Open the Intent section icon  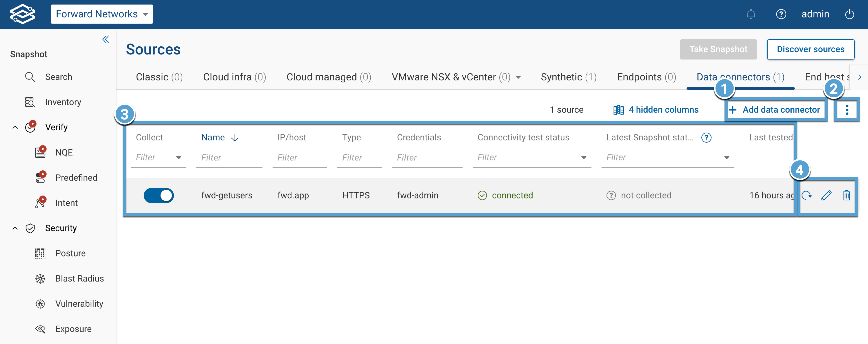(x=40, y=202)
